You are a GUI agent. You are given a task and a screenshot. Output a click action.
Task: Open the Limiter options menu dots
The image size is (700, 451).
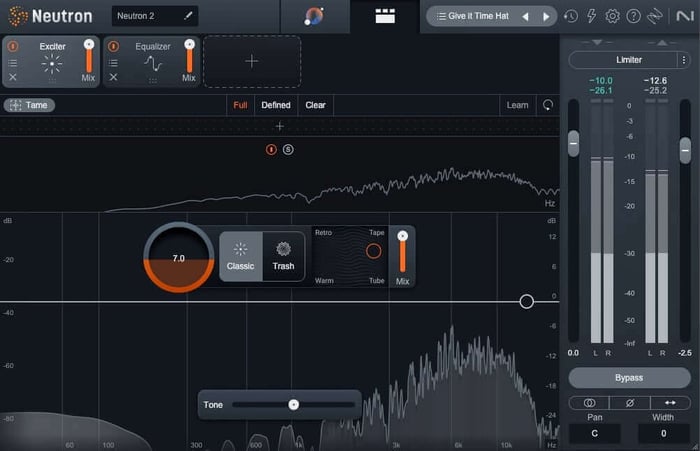(684, 60)
